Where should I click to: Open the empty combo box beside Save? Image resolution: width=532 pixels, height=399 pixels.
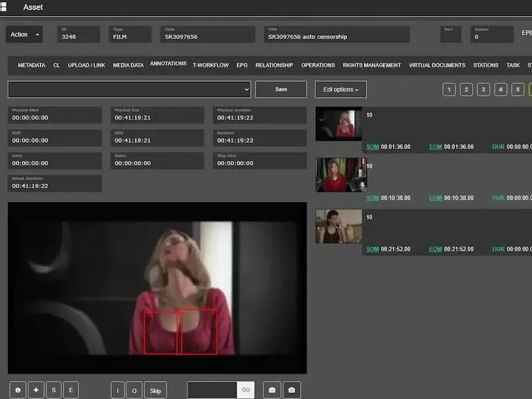(x=129, y=89)
